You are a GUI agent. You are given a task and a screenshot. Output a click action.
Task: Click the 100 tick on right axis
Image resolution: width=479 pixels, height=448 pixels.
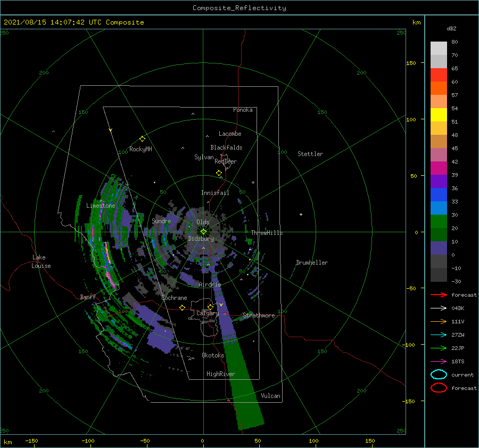click(x=411, y=119)
